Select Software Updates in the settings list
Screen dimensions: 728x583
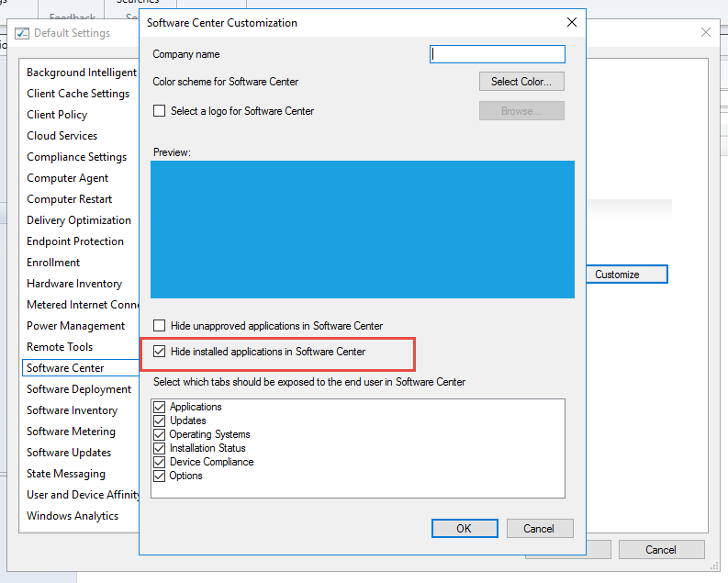[69, 453]
